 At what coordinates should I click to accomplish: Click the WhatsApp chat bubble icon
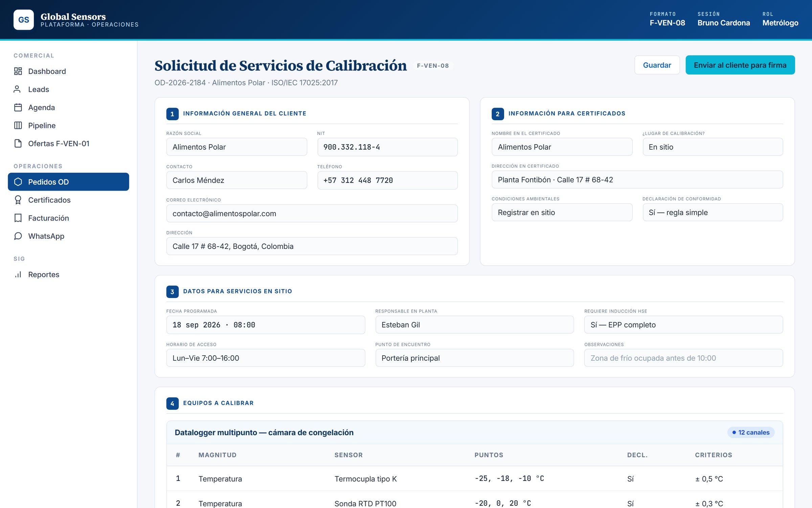pos(18,236)
